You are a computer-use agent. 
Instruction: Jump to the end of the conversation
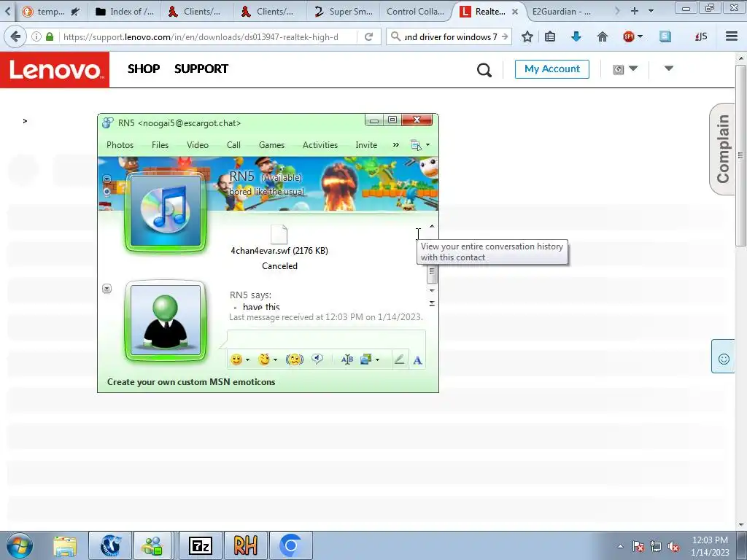pos(432,303)
